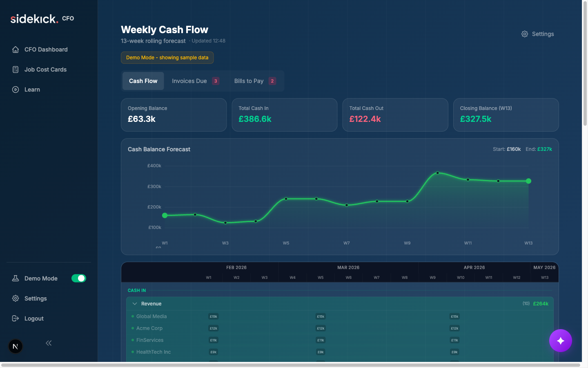Image resolution: width=588 pixels, height=368 pixels.
Task: Disable the Demo Mode toggle
Action: (x=78, y=278)
